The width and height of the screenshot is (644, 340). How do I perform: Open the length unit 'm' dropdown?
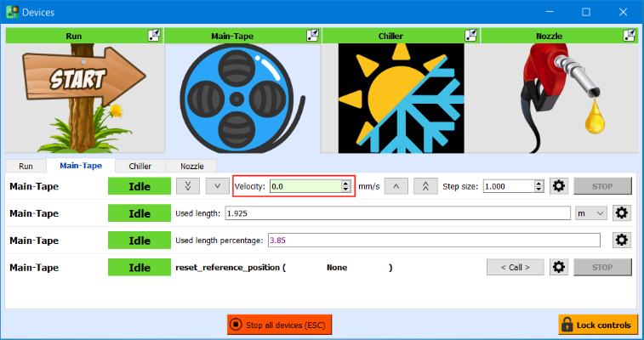[x=590, y=213]
